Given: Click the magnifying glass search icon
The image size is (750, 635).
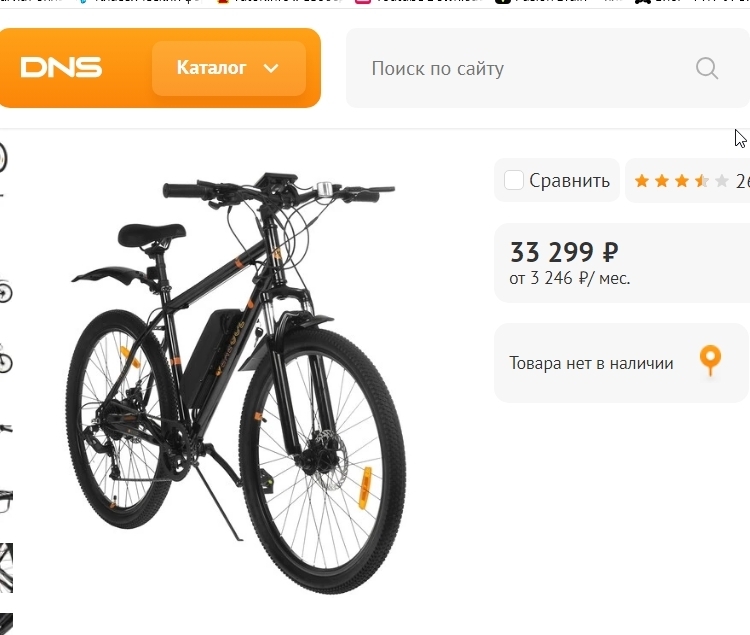Looking at the screenshot, I should [x=707, y=68].
